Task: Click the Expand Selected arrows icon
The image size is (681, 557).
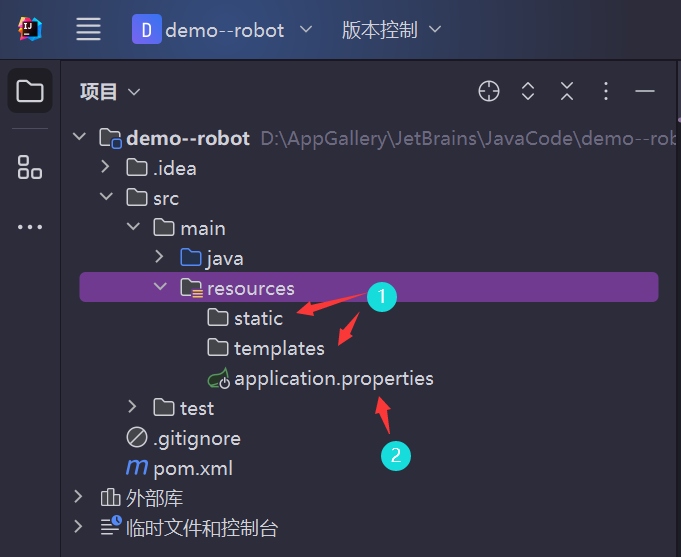Action: [528, 92]
